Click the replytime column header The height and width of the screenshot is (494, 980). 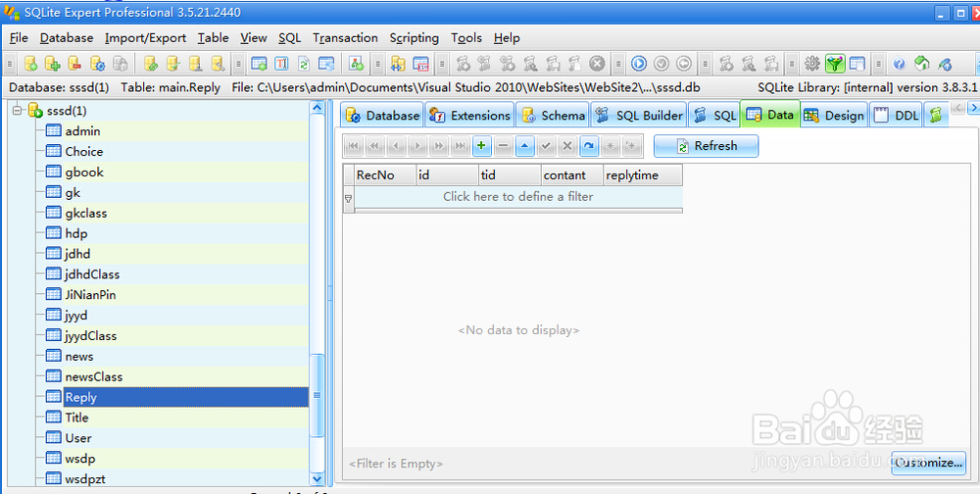click(x=643, y=175)
